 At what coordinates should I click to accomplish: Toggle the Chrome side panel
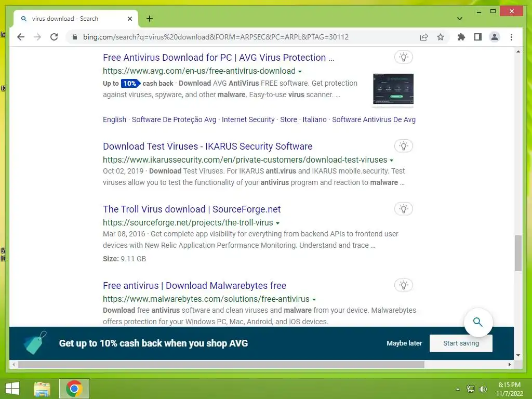click(478, 37)
